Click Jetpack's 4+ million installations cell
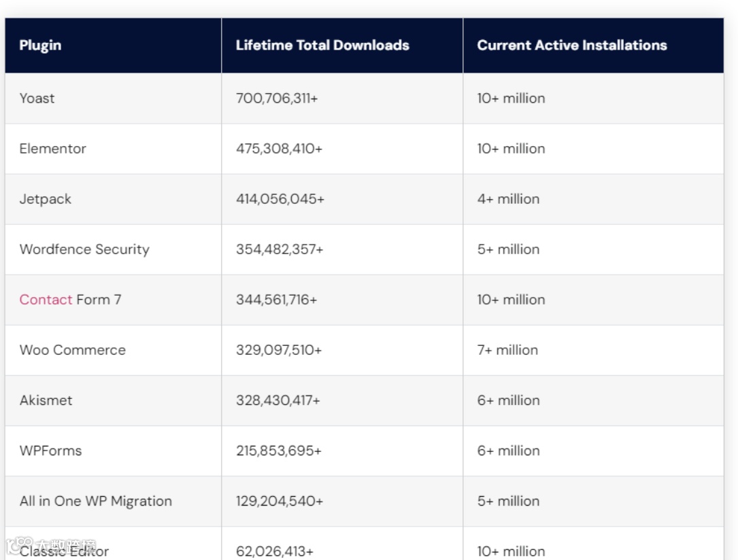738x560 pixels. (x=508, y=199)
